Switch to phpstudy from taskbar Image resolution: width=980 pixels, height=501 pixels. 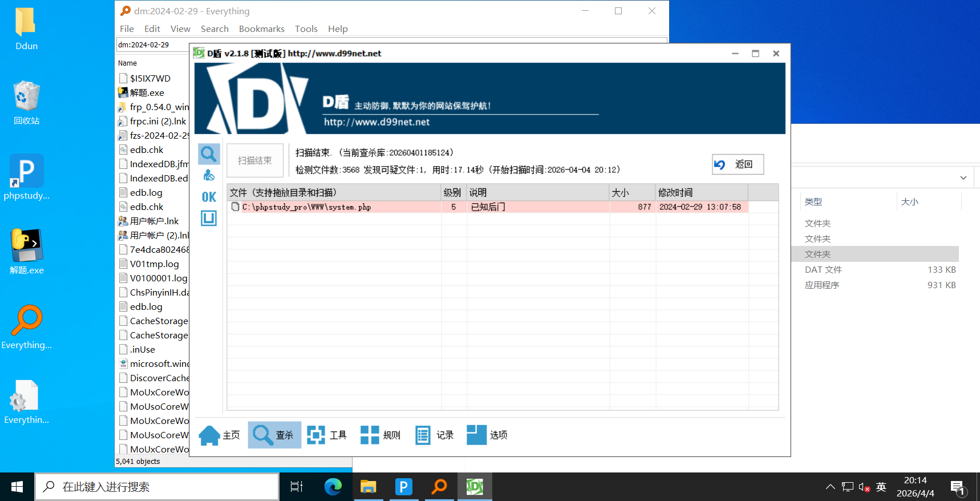click(x=404, y=487)
